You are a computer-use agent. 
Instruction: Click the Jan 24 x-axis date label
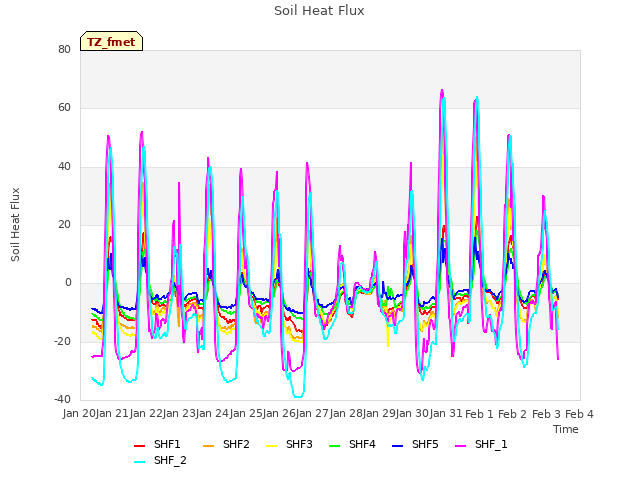click(x=213, y=413)
